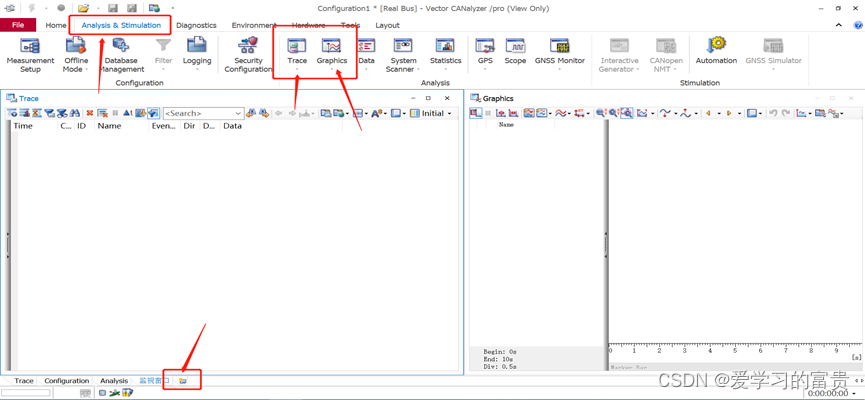865x400 pixels.
Task: Open the Layout ribbon tab
Action: tap(387, 25)
